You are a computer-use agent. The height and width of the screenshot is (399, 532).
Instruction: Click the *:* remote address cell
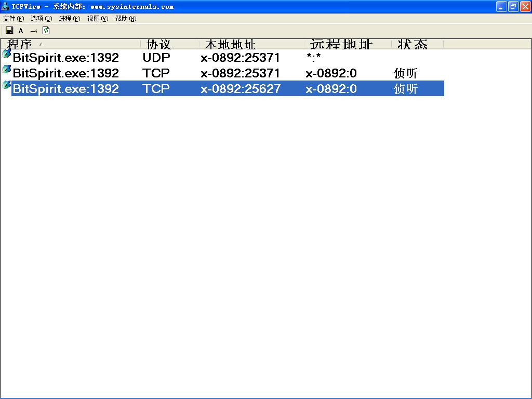(313, 57)
